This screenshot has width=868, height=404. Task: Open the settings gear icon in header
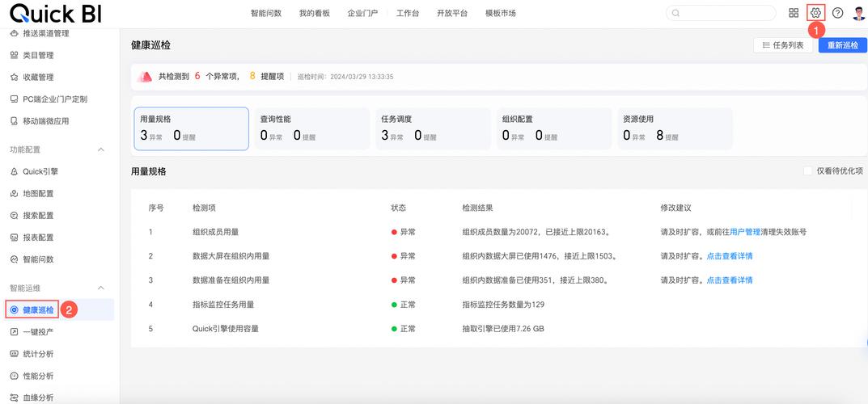click(815, 13)
